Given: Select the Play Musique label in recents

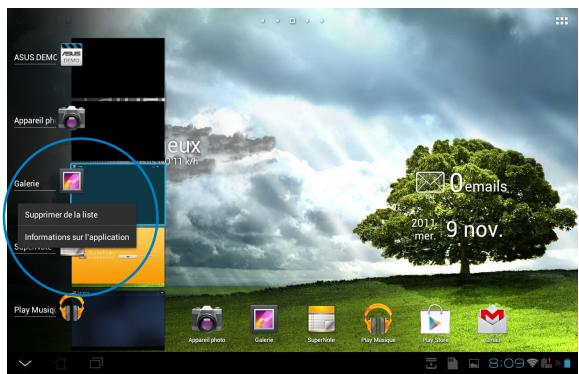Looking at the screenshot, I should coord(35,310).
